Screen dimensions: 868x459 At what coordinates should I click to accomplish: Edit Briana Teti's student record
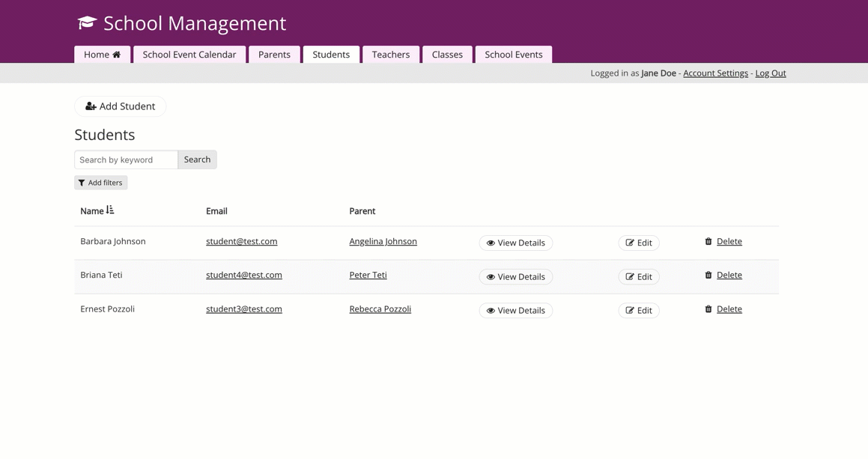638,276
